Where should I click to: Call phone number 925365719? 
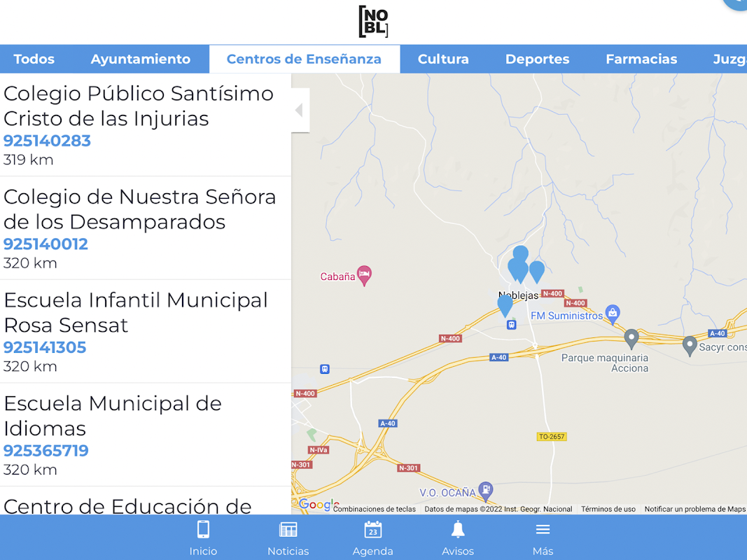[46, 451]
